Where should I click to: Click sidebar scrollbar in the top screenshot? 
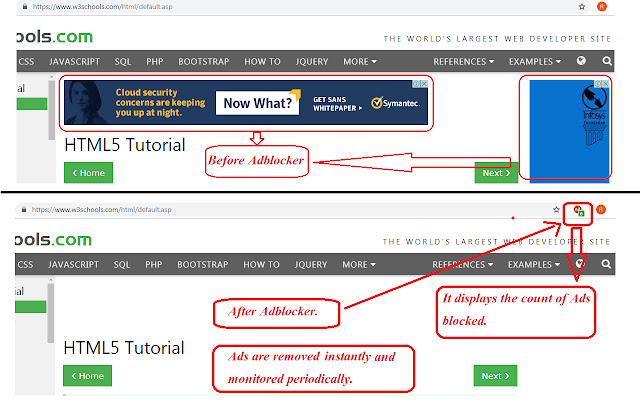click(x=51, y=110)
